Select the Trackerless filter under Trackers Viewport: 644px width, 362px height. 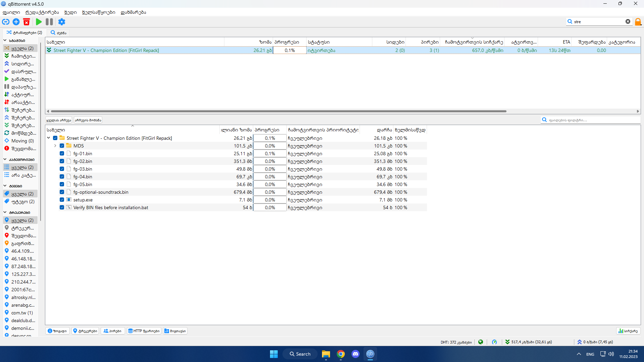(20, 228)
